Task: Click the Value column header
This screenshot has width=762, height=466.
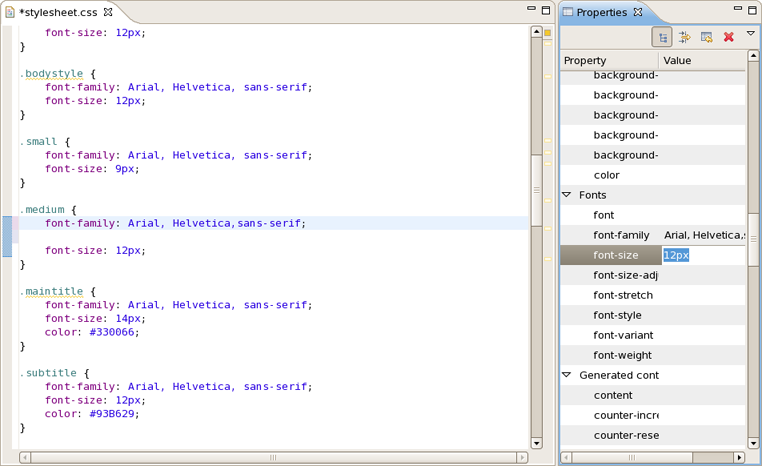Action: [702, 61]
